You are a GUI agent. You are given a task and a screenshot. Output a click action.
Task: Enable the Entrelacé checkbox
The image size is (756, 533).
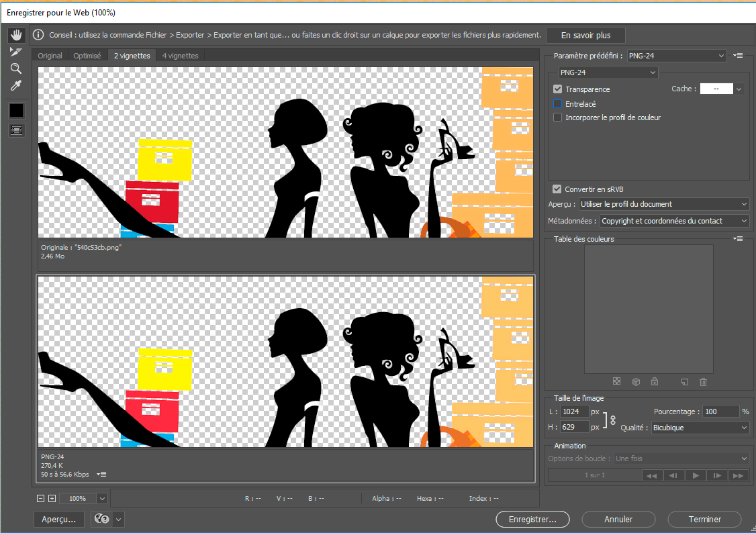coord(557,104)
